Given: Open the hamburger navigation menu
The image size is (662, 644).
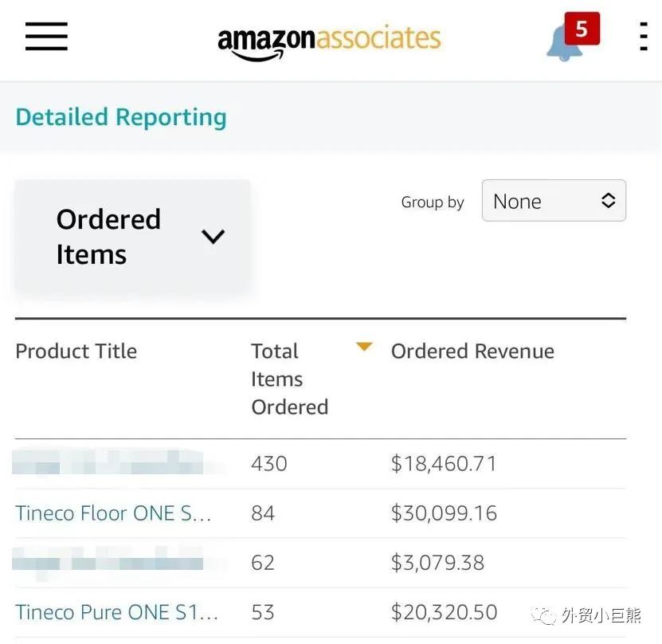Looking at the screenshot, I should (x=46, y=37).
